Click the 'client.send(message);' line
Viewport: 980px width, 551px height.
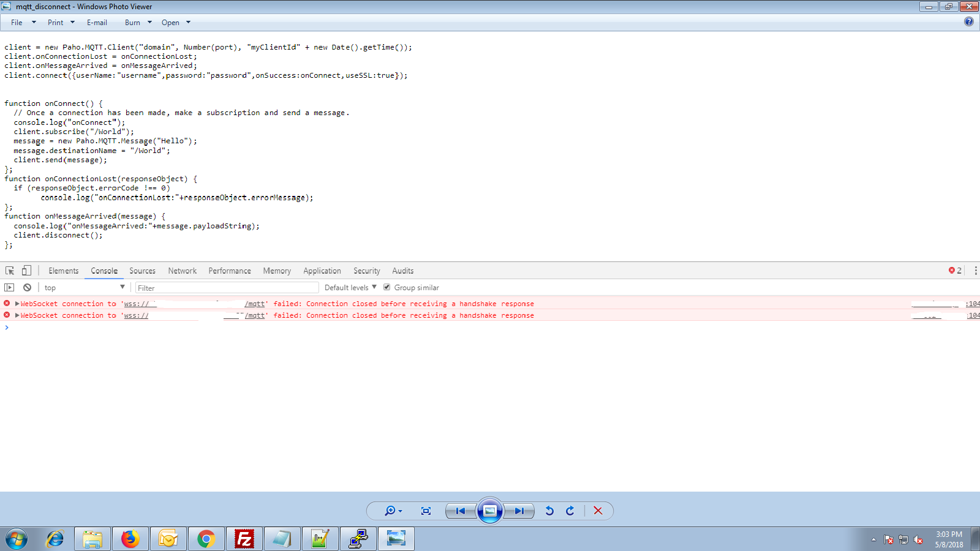(x=60, y=160)
